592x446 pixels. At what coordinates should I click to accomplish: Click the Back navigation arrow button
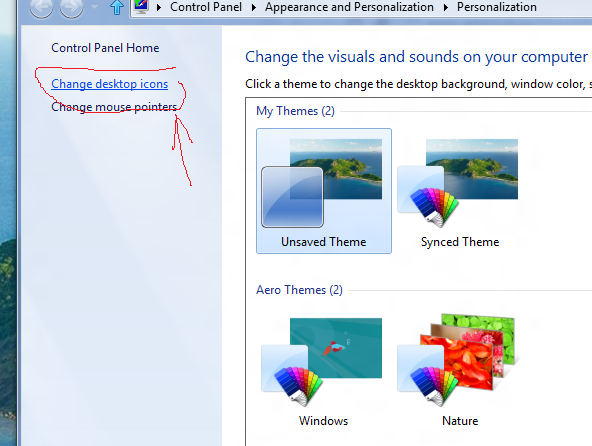click(x=41, y=6)
